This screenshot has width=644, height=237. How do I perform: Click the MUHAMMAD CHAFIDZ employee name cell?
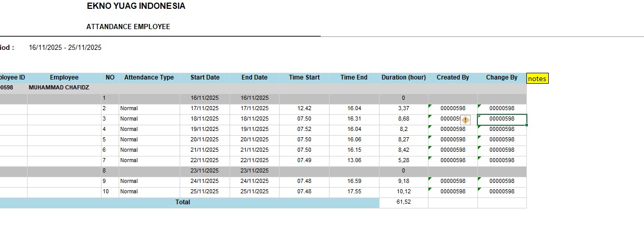point(59,88)
